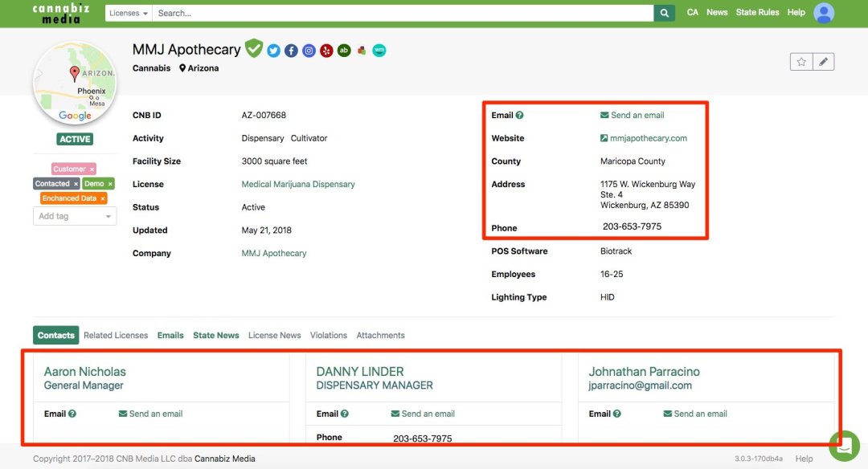Click the location pin next to Arizona

pyautogui.click(x=182, y=68)
